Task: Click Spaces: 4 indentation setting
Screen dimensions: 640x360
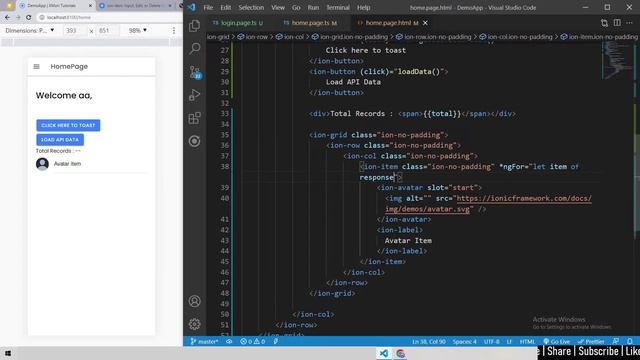Action: click(x=464, y=342)
